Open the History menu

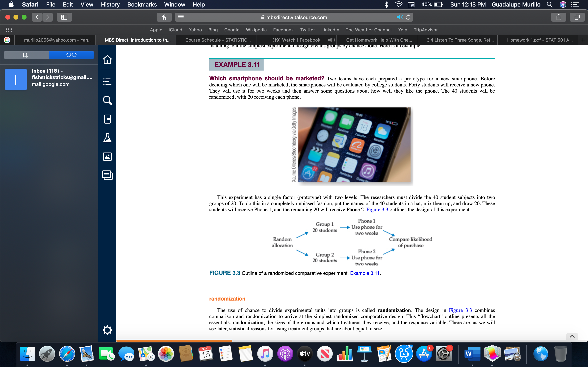[x=110, y=4]
